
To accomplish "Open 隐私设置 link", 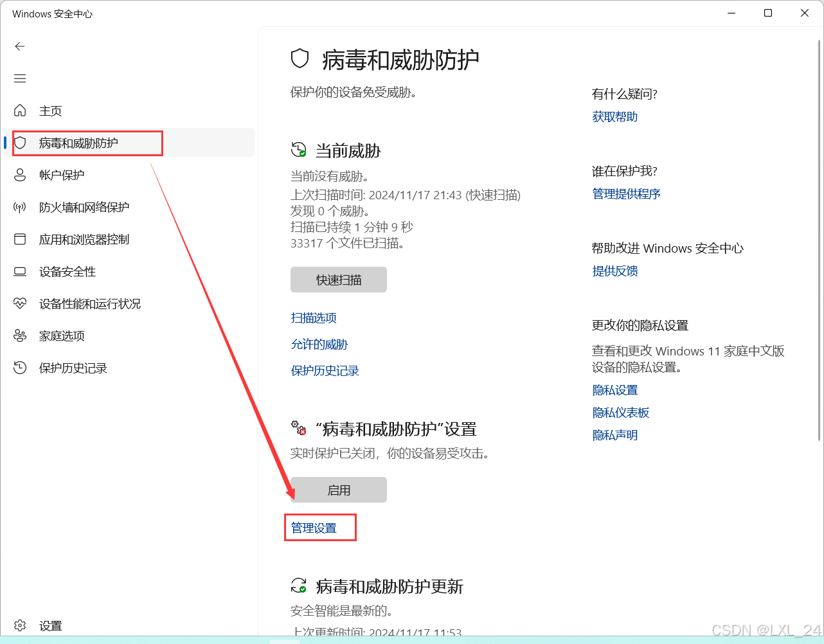I will (x=615, y=390).
